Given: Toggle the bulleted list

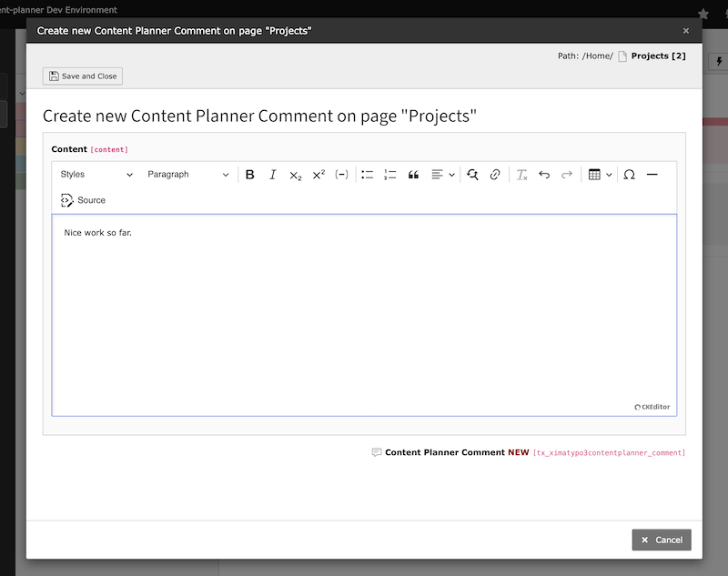Looking at the screenshot, I should (367, 174).
